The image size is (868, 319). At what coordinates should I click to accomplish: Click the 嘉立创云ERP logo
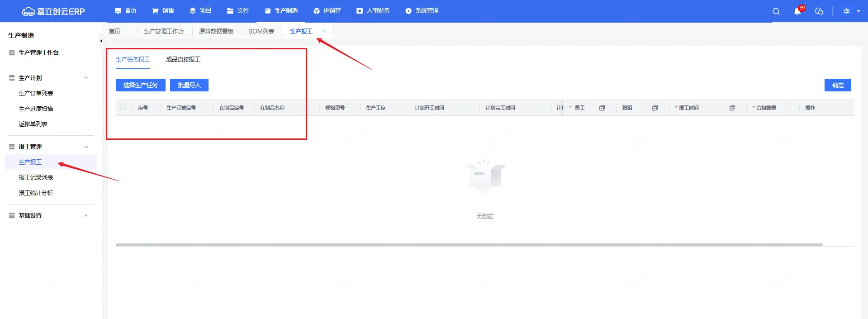(53, 11)
